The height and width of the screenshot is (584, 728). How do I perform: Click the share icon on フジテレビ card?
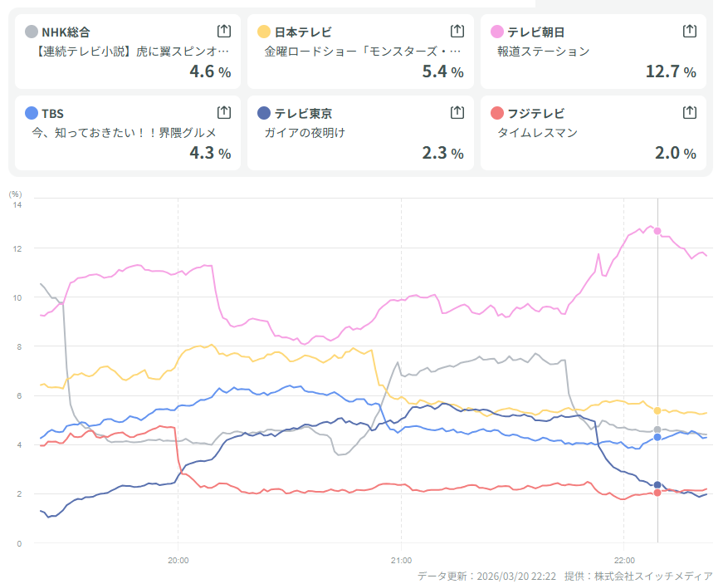(689, 112)
